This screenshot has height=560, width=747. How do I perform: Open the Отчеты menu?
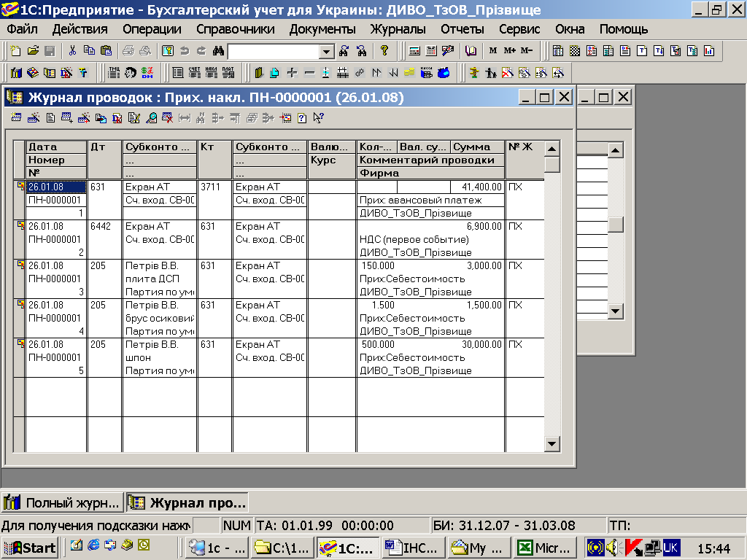(462, 29)
